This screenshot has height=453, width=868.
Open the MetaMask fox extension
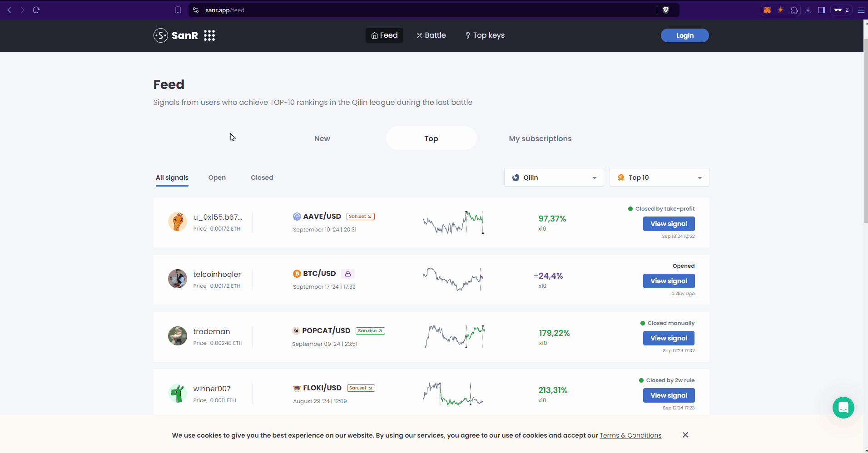point(767,10)
